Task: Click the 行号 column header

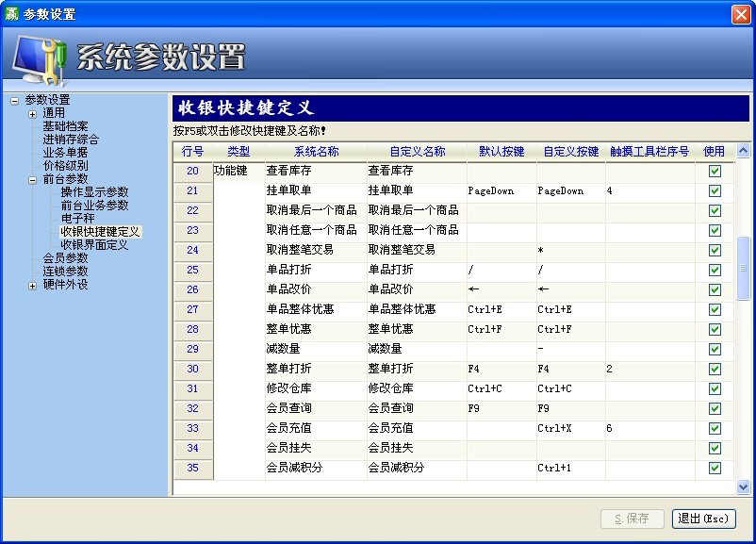Action: (193, 152)
